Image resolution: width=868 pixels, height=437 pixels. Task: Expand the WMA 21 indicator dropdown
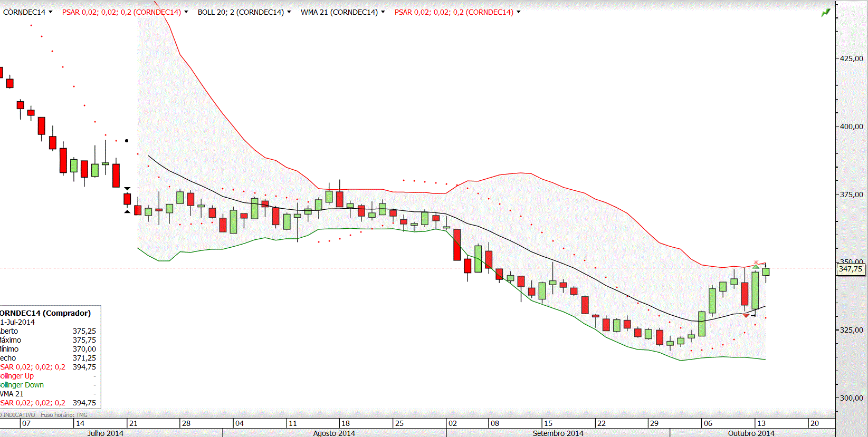tap(343, 12)
